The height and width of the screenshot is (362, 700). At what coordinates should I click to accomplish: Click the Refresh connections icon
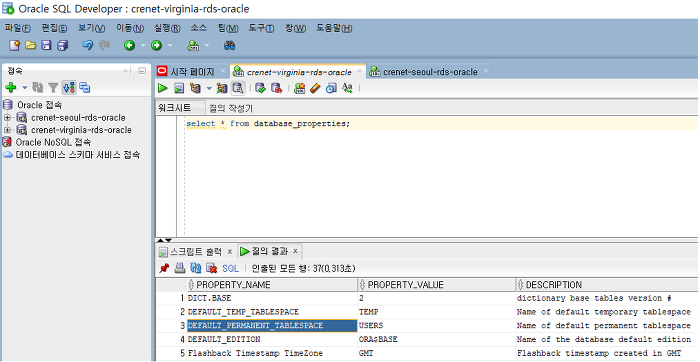click(x=37, y=87)
